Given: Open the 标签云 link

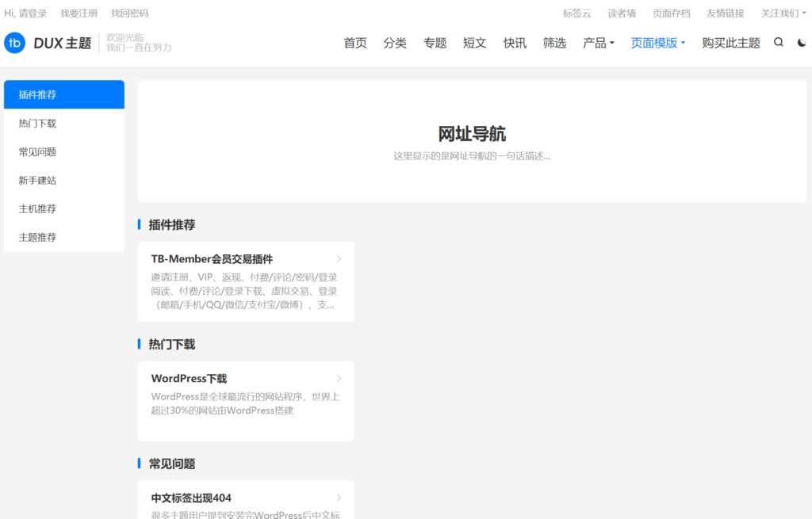Looking at the screenshot, I should coord(576,13).
